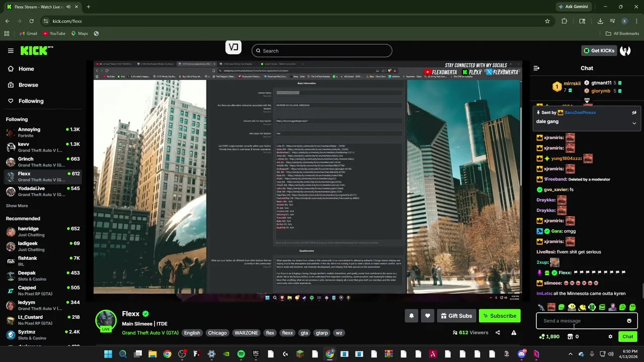
Task: Click Ask Gemini button
Action: [x=573, y=7]
